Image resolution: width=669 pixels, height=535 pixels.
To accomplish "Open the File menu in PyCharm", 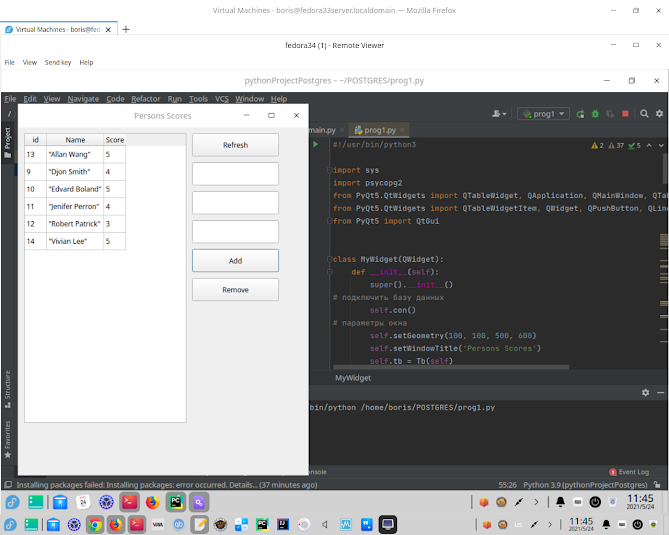I will [10, 99].
